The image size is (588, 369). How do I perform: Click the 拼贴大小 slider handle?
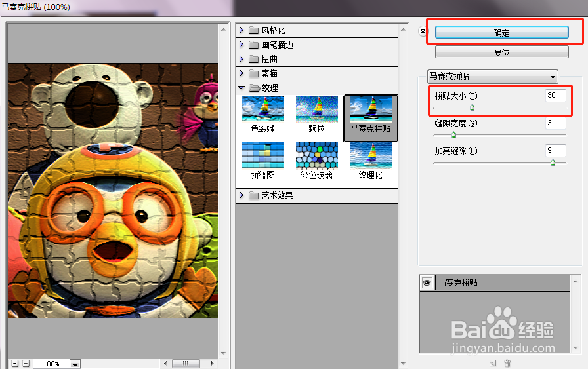472,107
